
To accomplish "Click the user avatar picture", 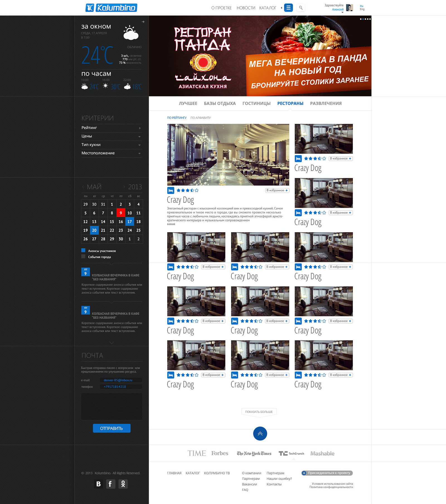I will [x=349, y=8].
